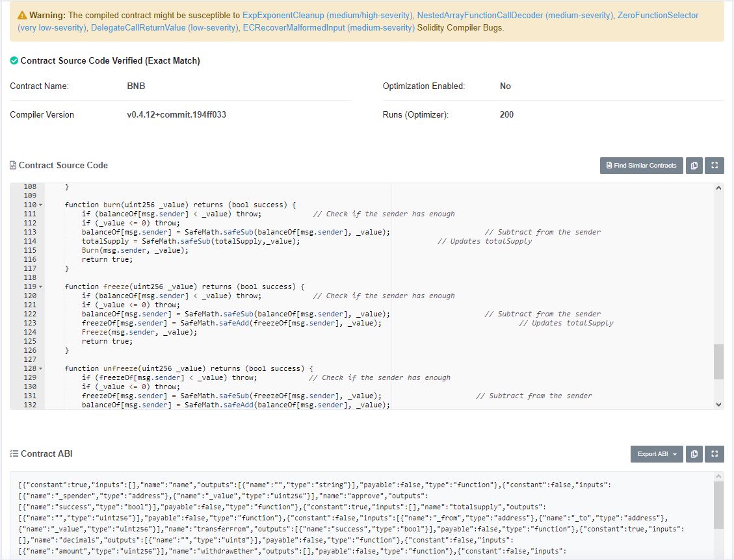Screen dimensions: 734x560
Task: Toggle fullscreen for the source code editor
Action: click(714, 165)
